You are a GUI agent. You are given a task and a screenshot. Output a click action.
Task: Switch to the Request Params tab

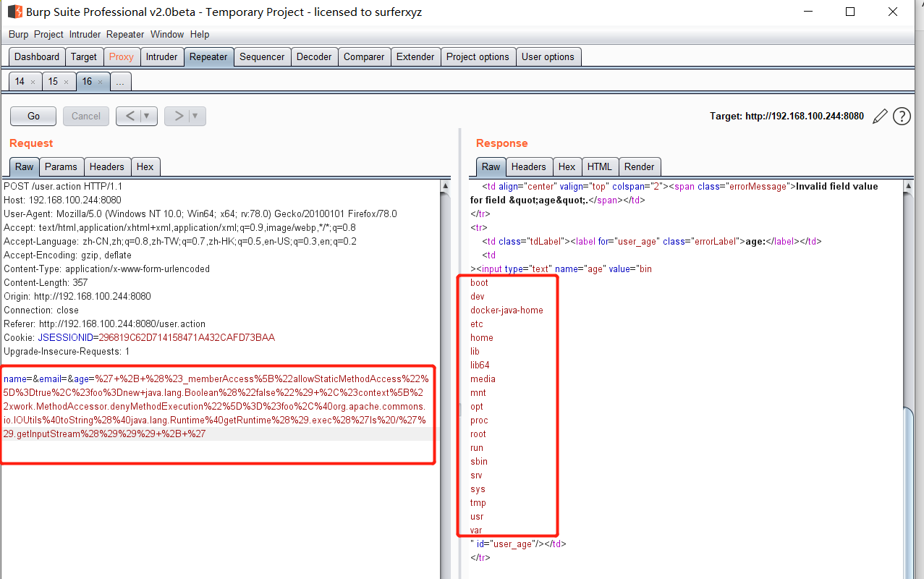[61, 166]
